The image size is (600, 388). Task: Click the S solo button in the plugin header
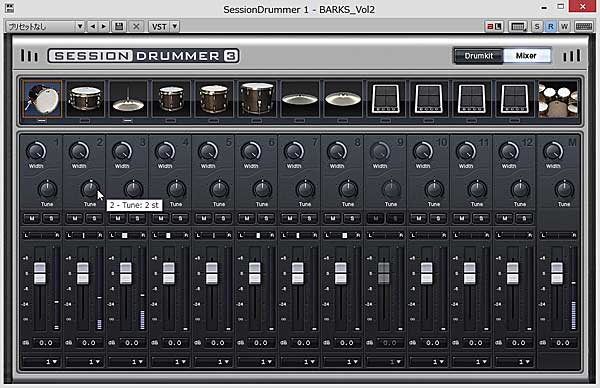coord(537,26)
